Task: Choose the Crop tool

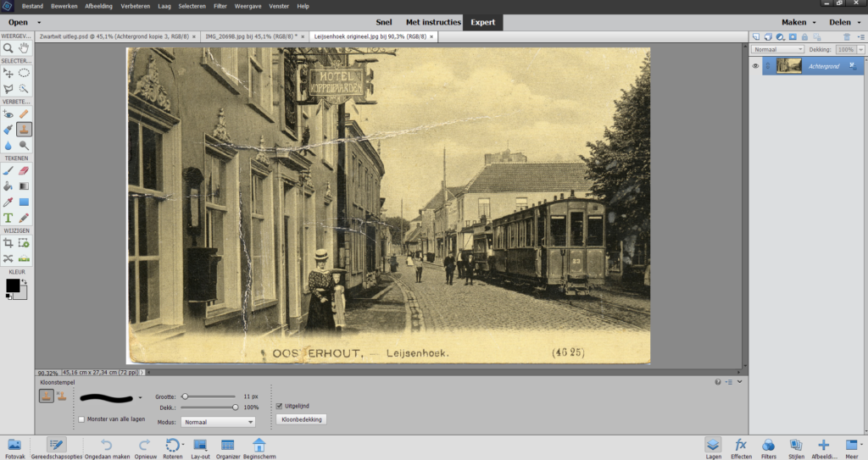Action: [x=8, y=243]
